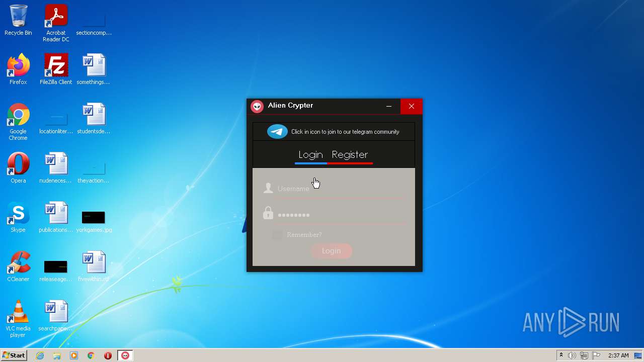Select the CCleaner desktop icon
The width and height of the screenshot is (644, 362).
pos(18,266)
